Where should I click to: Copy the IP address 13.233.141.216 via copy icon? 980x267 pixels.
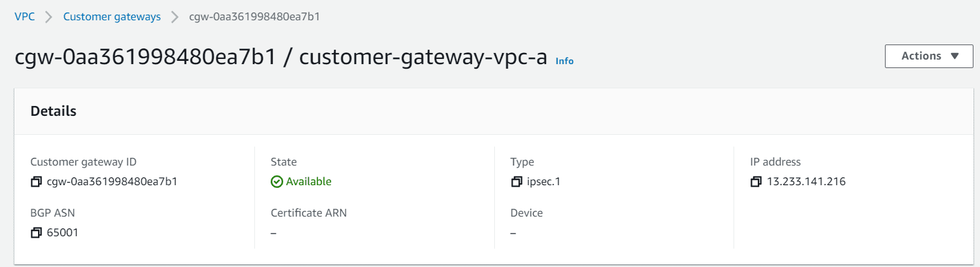point(756,182)
